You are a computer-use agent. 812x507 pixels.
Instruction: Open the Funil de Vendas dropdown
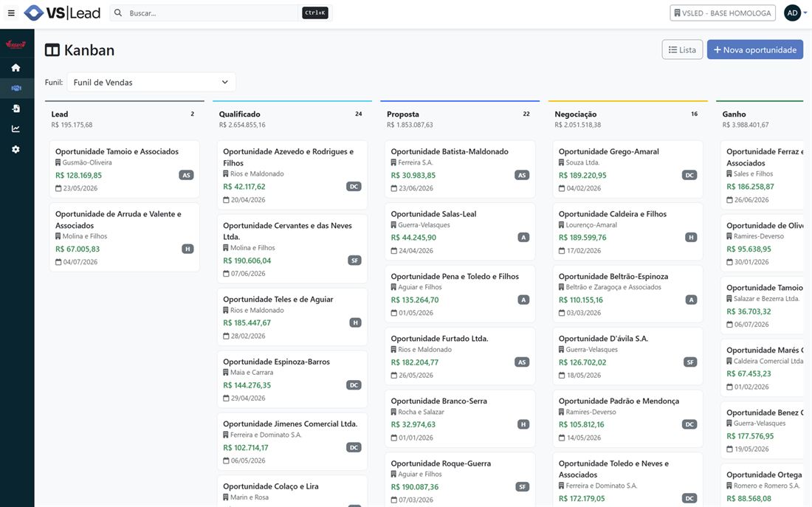point(151,83)
